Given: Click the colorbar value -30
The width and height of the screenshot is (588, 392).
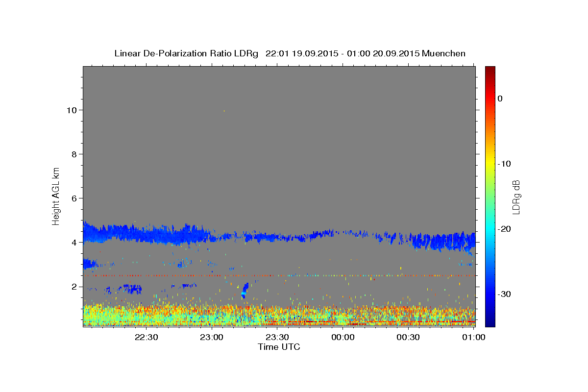Looking at the screenshot, I should tap(505, 294).
